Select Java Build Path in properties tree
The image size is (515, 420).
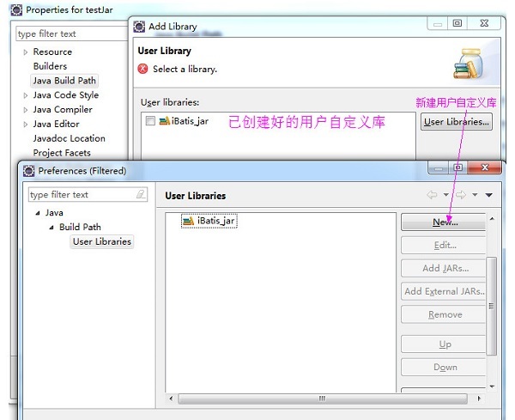tap(64, 81)
